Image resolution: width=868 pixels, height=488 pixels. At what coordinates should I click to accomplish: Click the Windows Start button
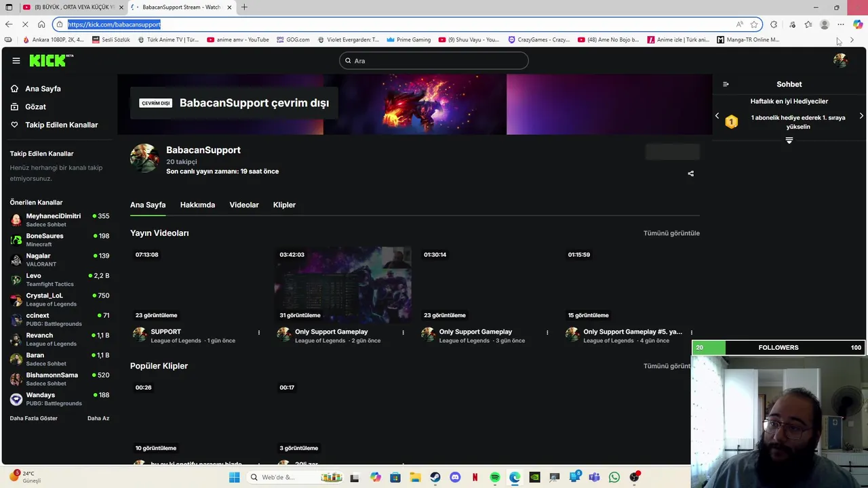[235, 477]
